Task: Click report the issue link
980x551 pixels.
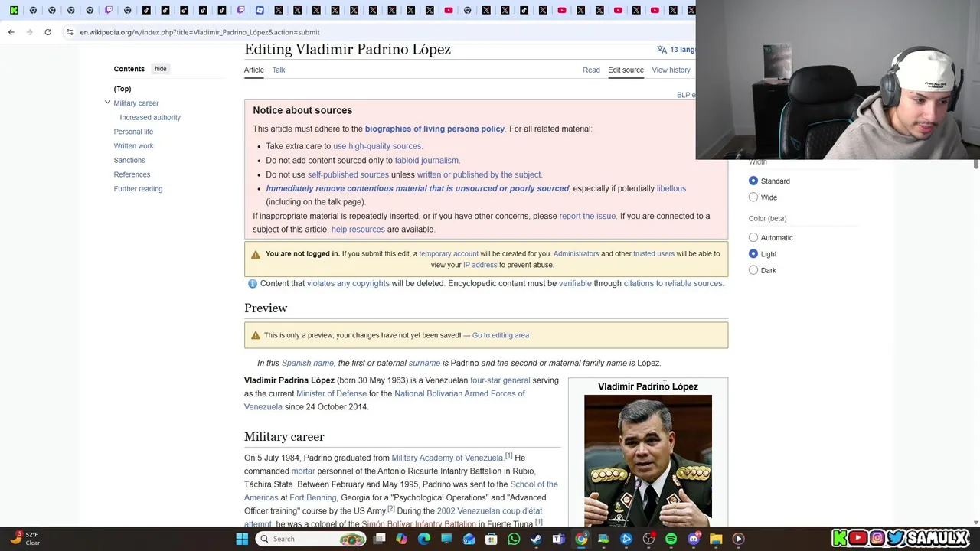Action: 587,216
